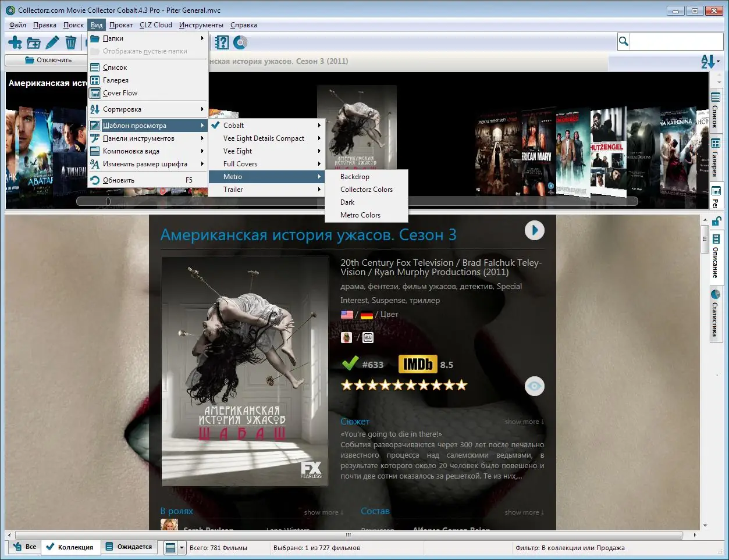Viewport: 729px width, 560px height.
Task: Open the Статистика vertical side tab
Action: click(x=716, y=314)
